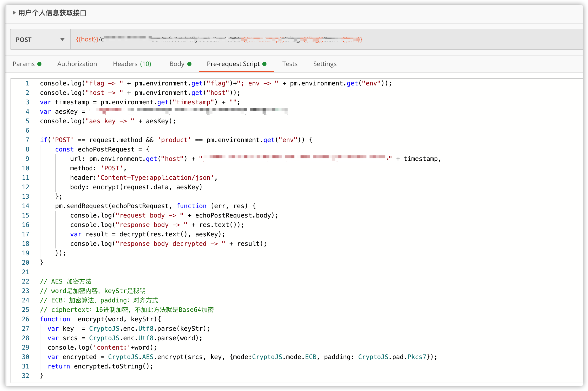Open the Settings tab
The image size is (588, 391).
pos(324,64)
